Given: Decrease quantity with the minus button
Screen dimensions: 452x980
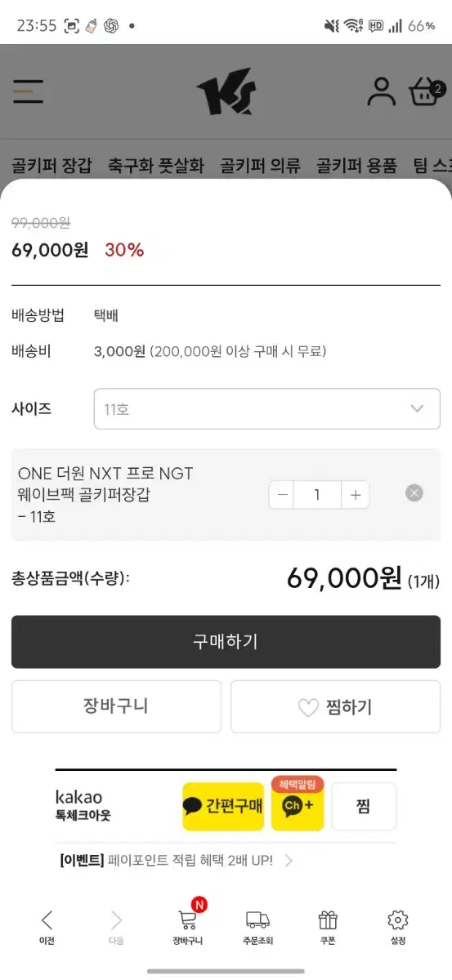Looking at the screenshot, I should click(x=283, y=495).
